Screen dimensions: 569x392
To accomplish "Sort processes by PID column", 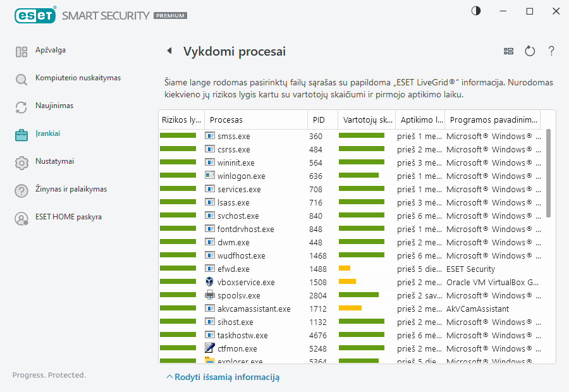I will [319, 119].
